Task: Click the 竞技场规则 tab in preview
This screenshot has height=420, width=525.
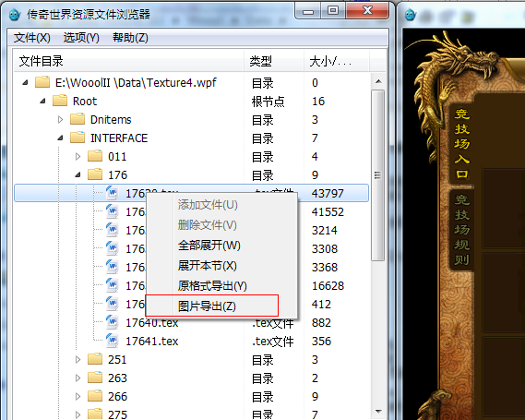Action: point(461,230)
